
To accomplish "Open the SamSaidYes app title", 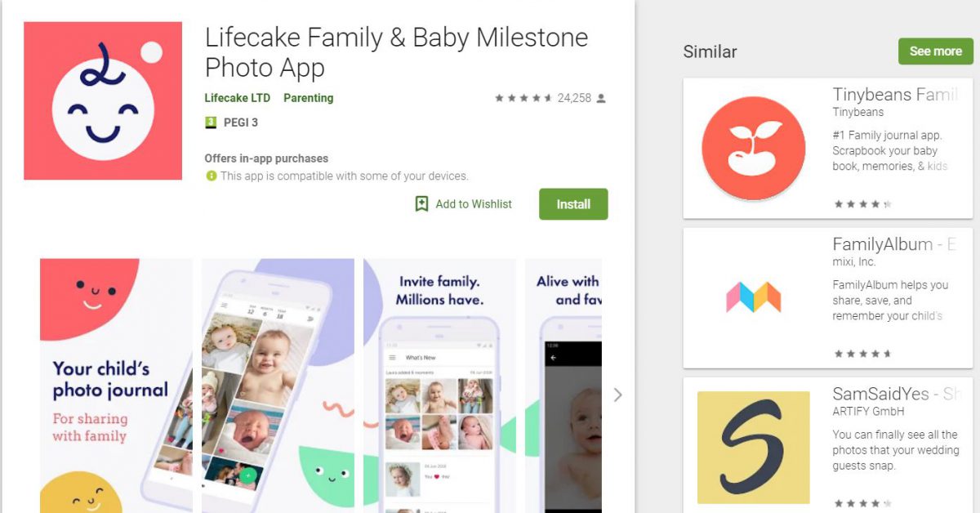I will point(895,394).
